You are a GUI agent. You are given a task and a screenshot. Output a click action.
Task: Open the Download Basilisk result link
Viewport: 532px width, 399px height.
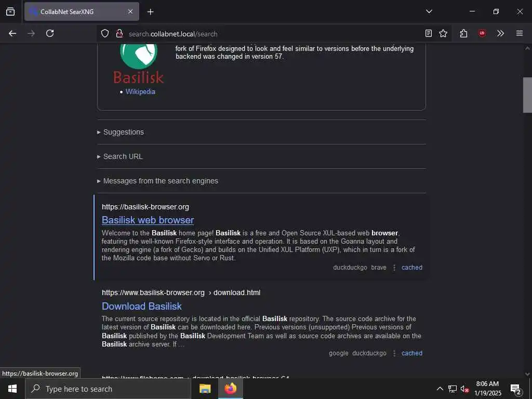pyautogui.click(x=142, y=306)
